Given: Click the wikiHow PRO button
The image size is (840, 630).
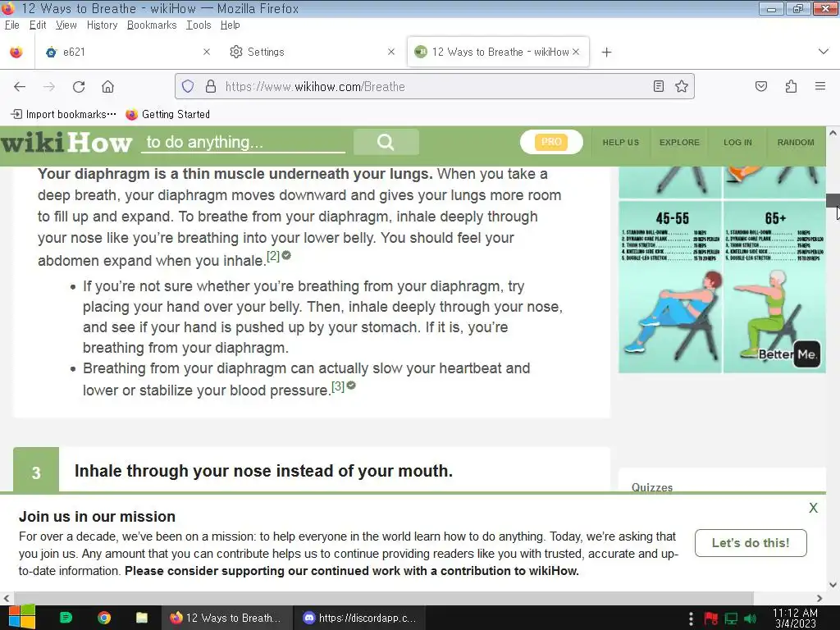Looking at the screenshot, I should pyautogui.click(x=551, y=142).
